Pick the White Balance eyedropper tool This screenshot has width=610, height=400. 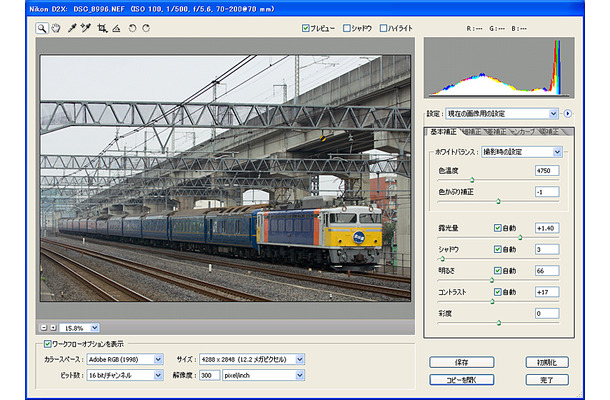coord(72,28)
